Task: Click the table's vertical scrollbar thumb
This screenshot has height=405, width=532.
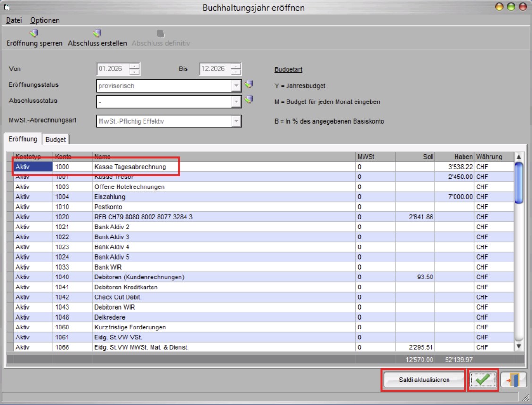Action: [x=518, y=182]
